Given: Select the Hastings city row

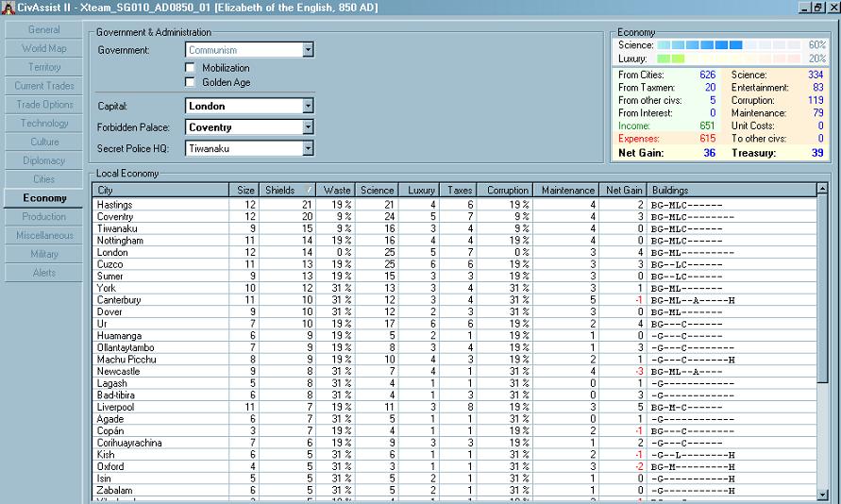Looking at the screenshot, I should click(454, 205).
